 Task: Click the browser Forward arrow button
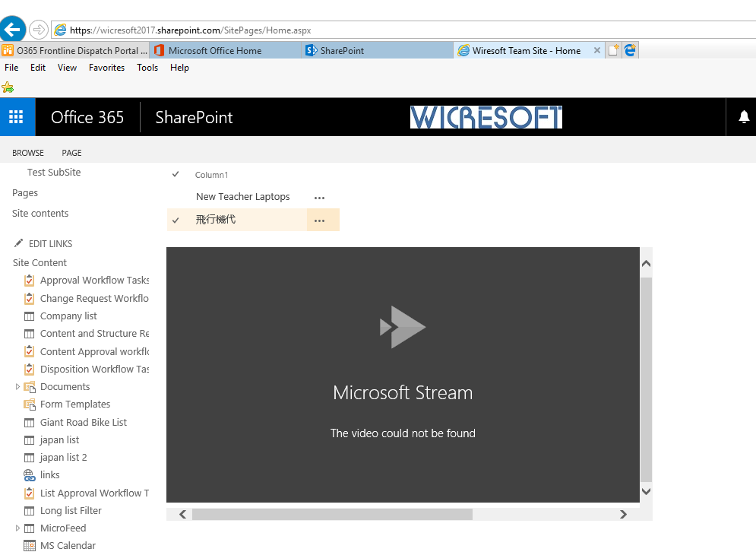coord(39,30)
